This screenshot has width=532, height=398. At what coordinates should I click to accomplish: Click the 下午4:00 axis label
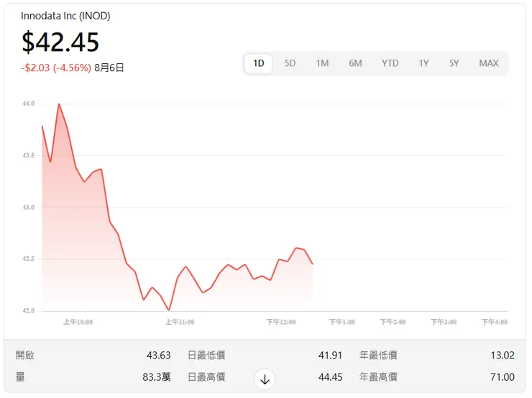coord(495,322)
